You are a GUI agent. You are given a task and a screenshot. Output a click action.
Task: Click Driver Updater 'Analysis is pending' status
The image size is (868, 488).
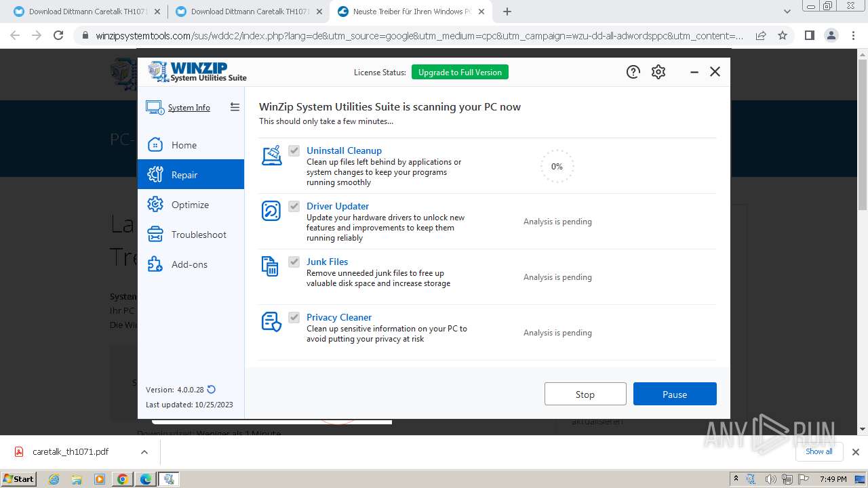[557, 222]
